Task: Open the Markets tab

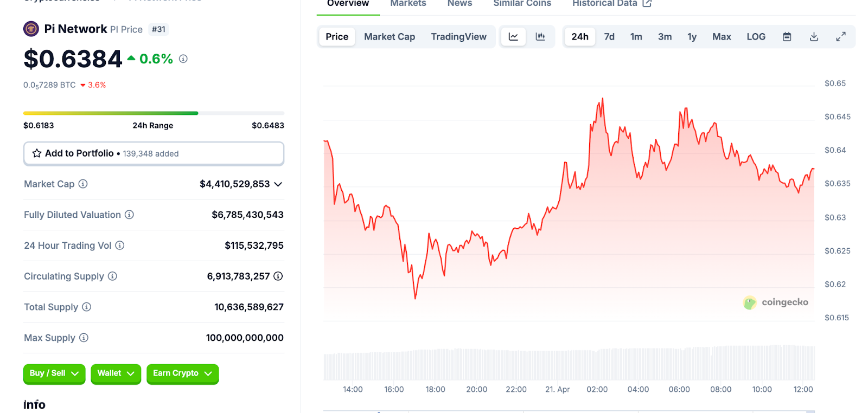Action: click(409, 4)
